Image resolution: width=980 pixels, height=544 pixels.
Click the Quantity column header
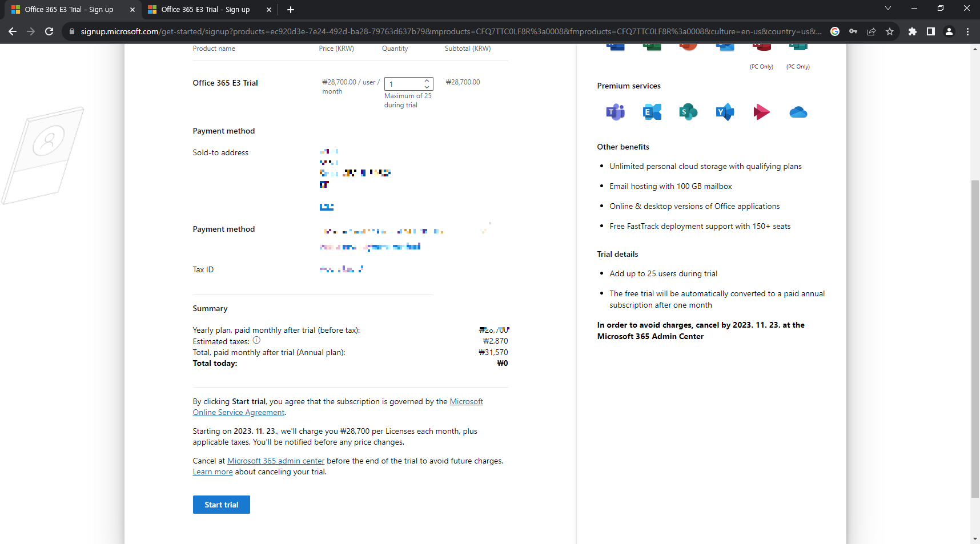click(395, 49)
